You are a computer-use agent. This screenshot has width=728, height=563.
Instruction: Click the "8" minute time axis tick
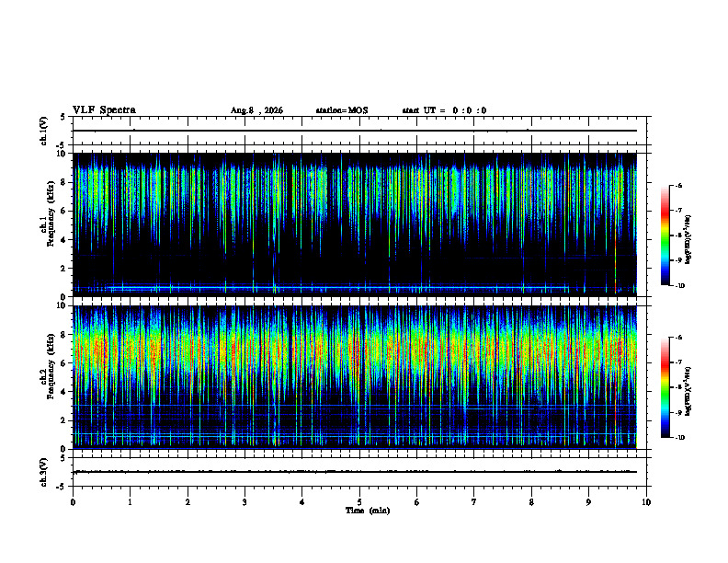click(x=531, y=502)
